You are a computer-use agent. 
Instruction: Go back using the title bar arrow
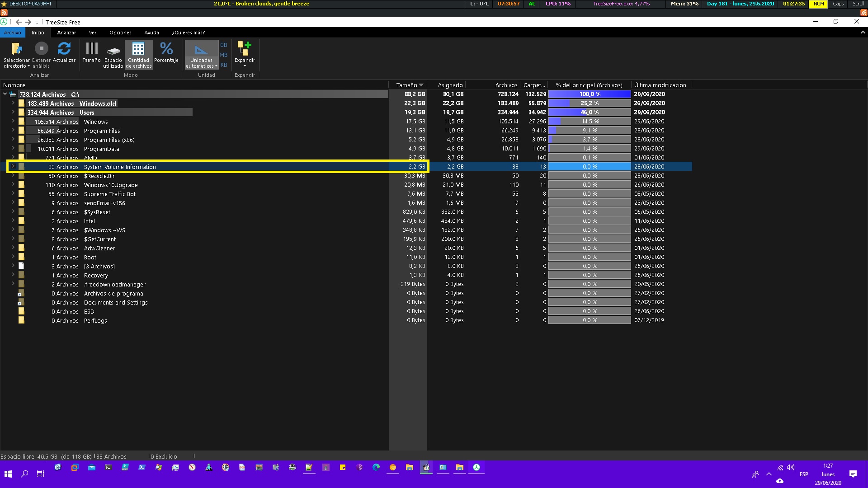19,22
